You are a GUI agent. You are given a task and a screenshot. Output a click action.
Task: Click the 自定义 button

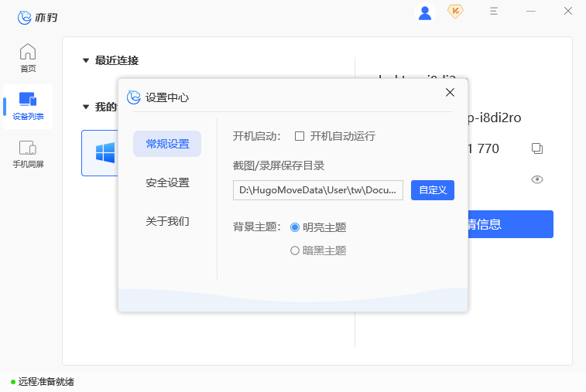click(433, 190)
